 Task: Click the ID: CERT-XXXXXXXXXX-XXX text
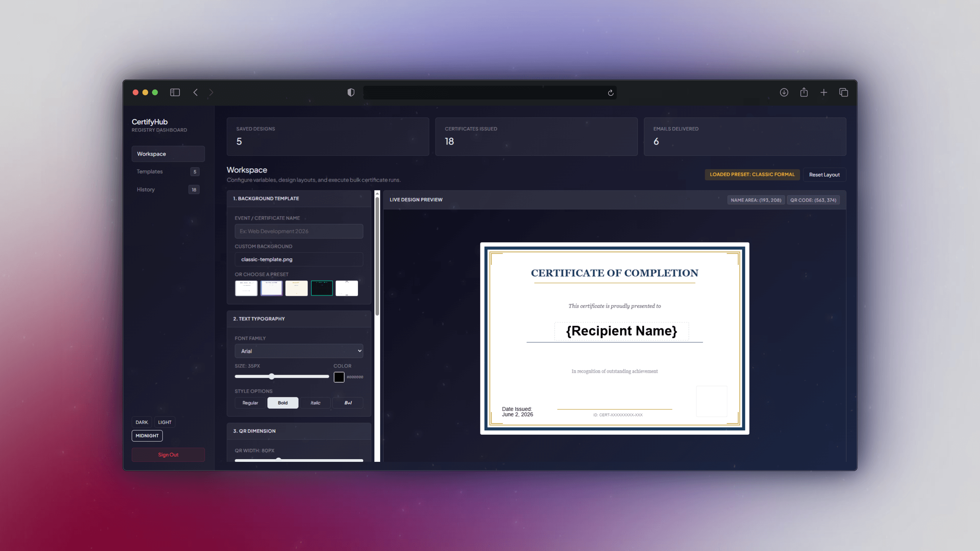click(x=618, y=415)
